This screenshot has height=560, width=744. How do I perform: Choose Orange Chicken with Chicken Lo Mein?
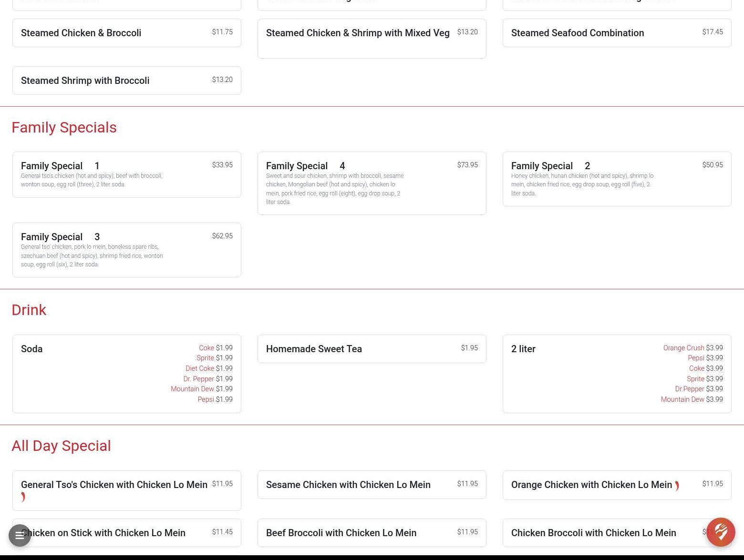point(617,485)
